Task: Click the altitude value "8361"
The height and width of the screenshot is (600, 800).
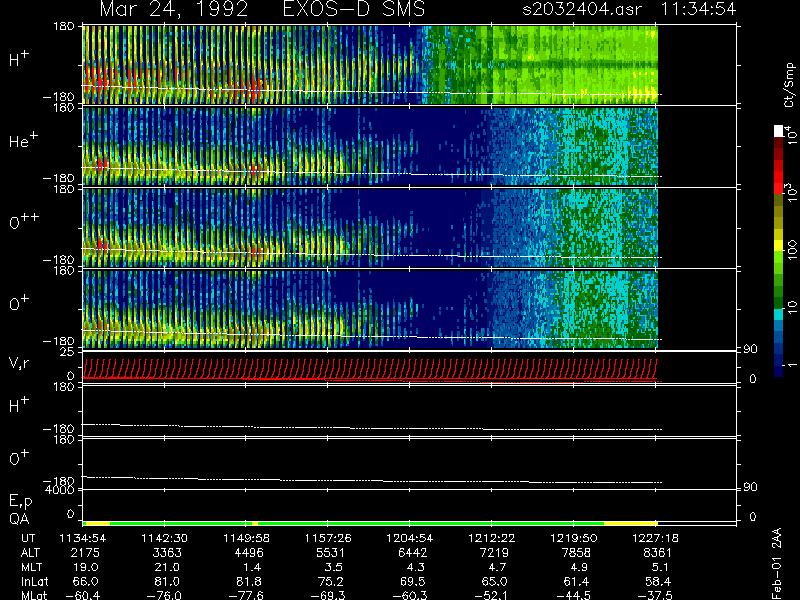Action: coord(658,553)
